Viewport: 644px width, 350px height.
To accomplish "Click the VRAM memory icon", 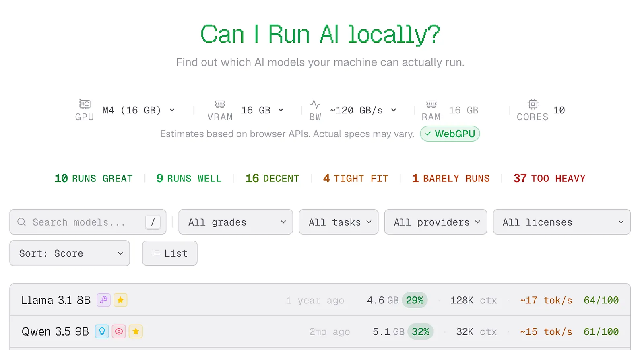I will click(x=220, y=104).
